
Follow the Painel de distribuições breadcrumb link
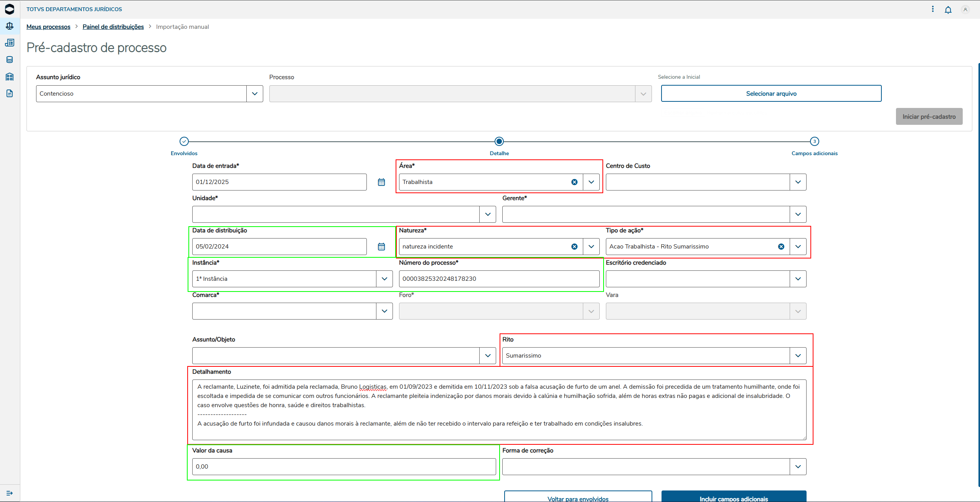pyautogui.click(x=113, y=27)
